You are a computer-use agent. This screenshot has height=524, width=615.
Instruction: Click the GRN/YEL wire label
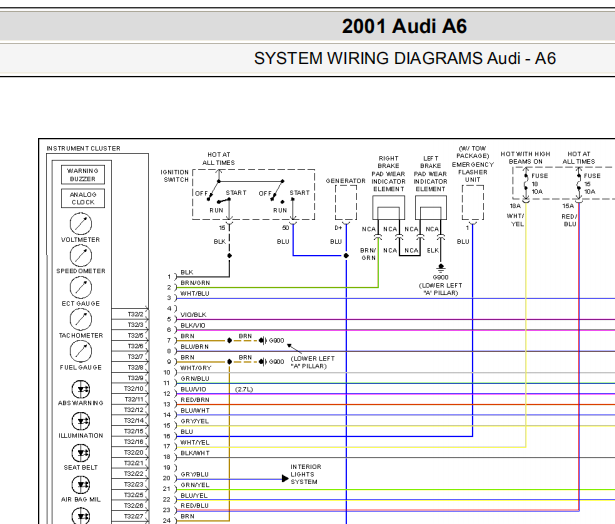coord(195,485)
